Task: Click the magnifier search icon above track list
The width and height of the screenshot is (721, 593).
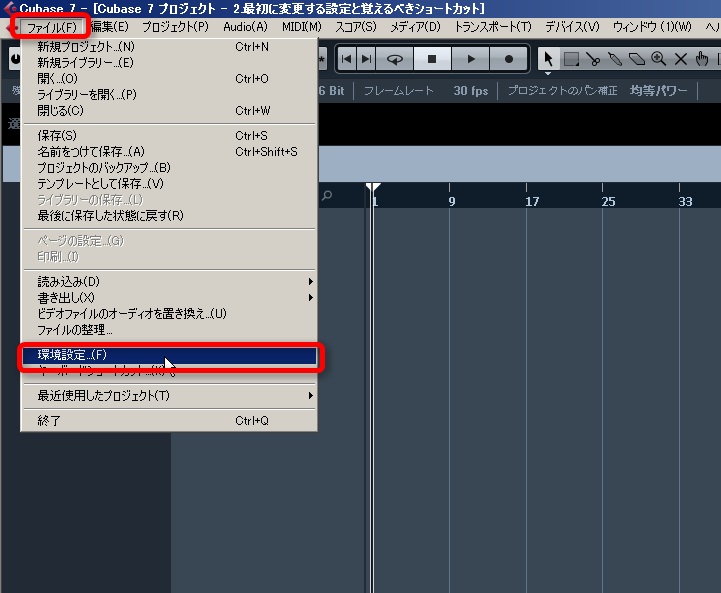Action: [327, 196]
